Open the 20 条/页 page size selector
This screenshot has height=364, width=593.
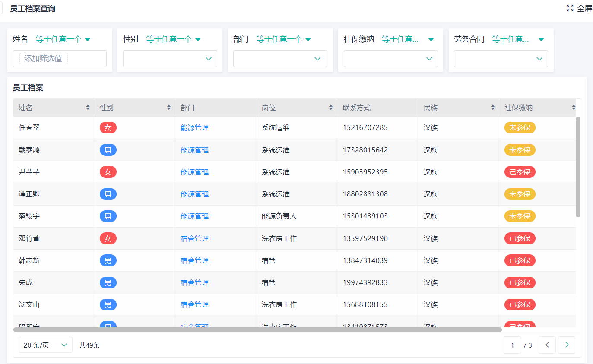point(45,345)
